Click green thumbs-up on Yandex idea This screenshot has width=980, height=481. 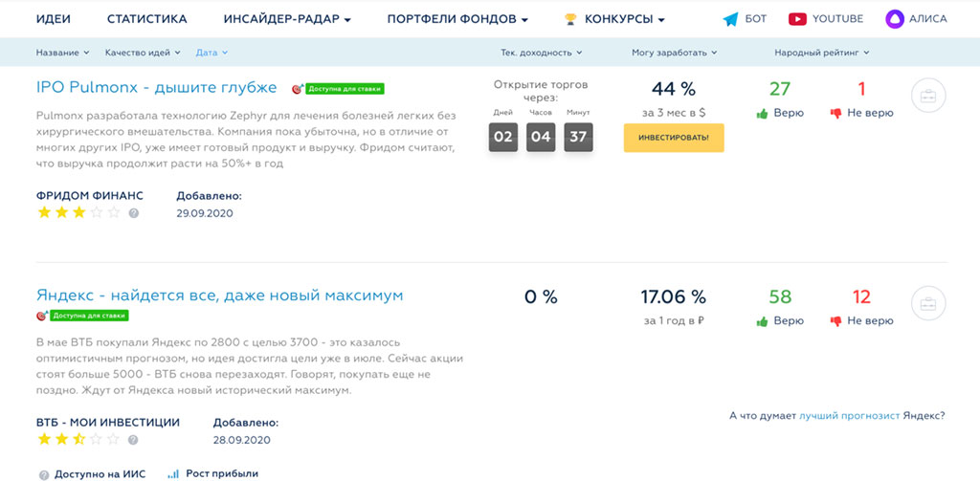(763, 321)
